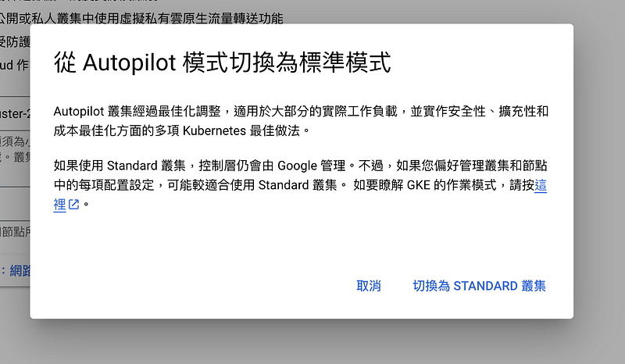The image size is (625, 364).
Task: Click the paragraph starting '如果使用 Standard 叢集'
Action: (x=301, y=185)
